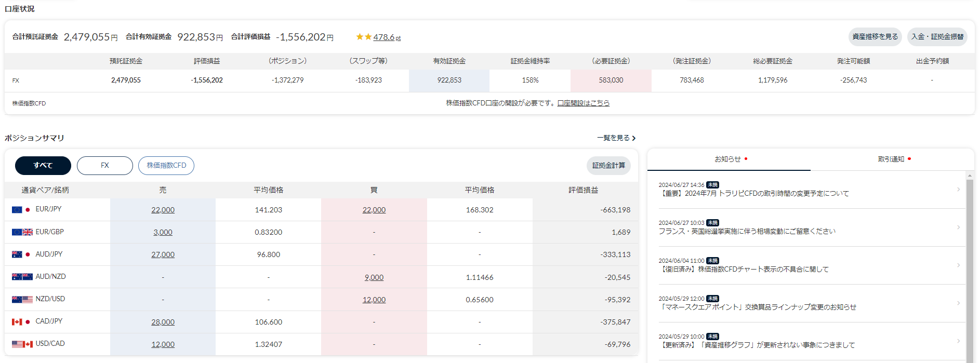This screenshot has width=980, height=363.
Task: Select the 株価指数CFD filter pill
Action: coord(166,166)
